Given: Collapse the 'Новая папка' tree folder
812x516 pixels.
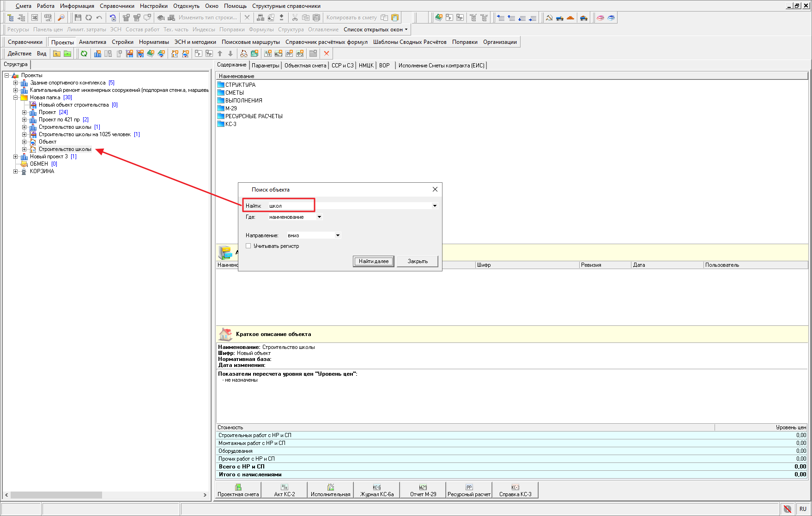Looking at the screenshot, I should 16,98.
